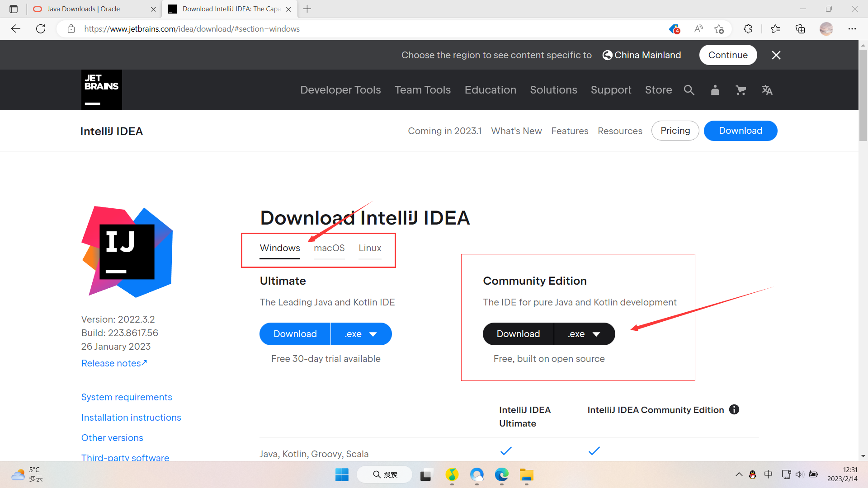Click the JetBrains logo

point(102,90)
